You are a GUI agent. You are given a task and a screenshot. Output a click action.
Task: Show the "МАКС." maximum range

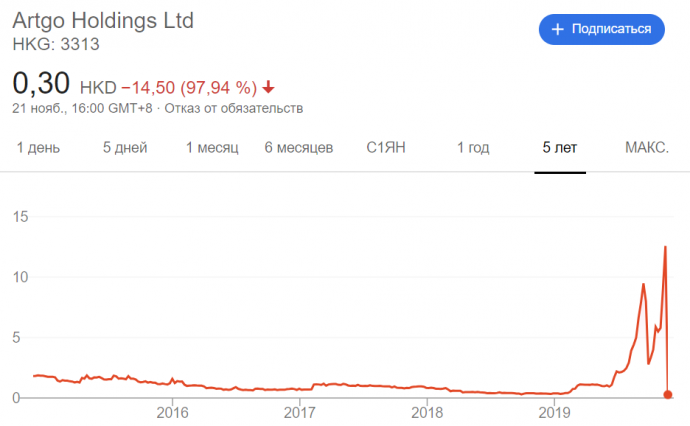click(647, 148)
